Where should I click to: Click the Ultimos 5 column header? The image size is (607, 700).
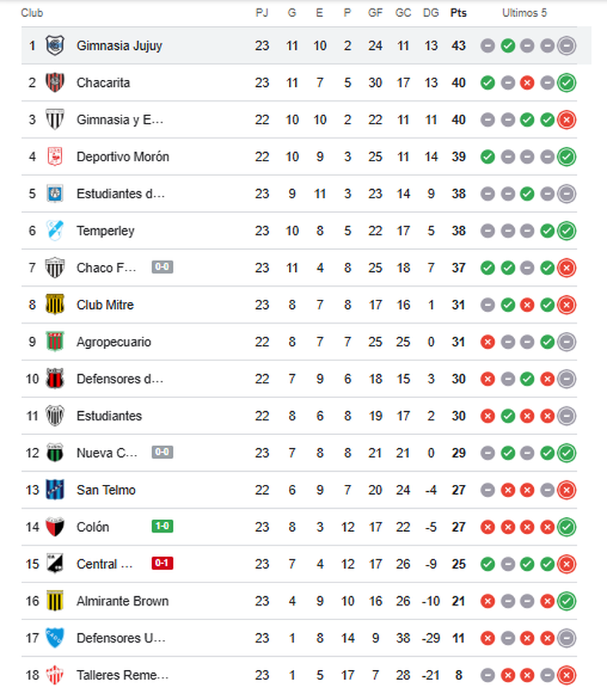coord(525,13)
